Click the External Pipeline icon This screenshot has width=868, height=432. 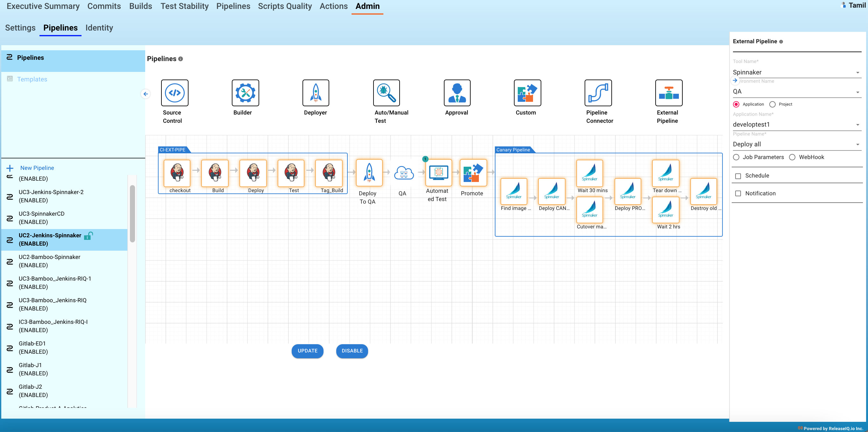pos(669,93)
